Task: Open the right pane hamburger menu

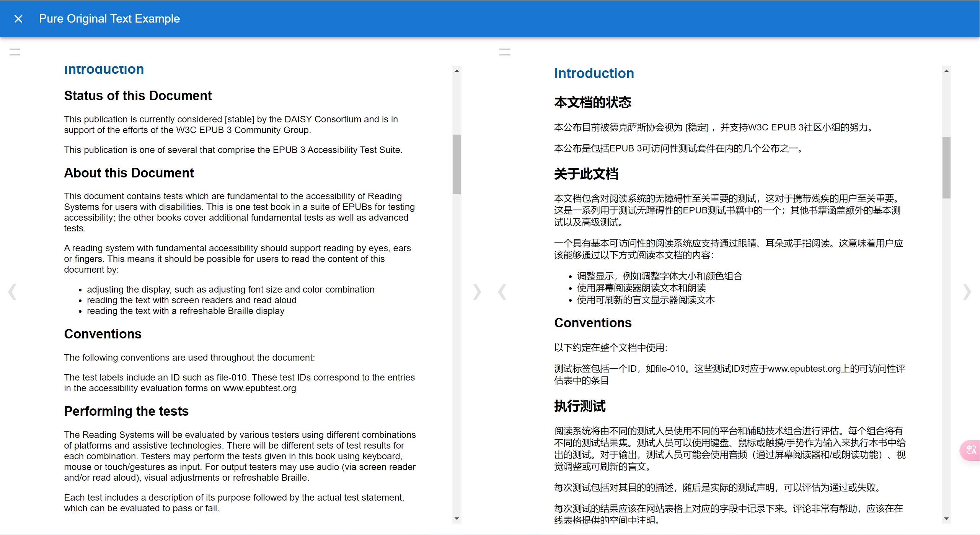Action: 505,52
